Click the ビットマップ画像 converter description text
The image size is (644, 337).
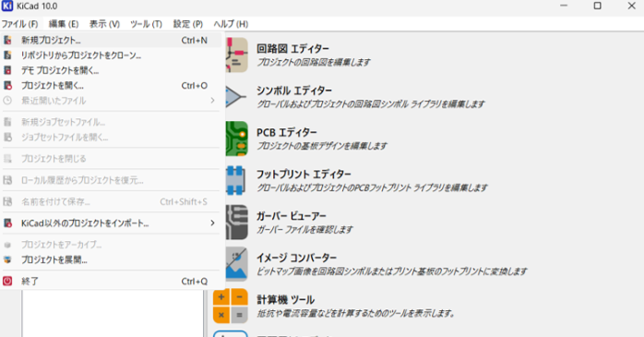[392, 271]
